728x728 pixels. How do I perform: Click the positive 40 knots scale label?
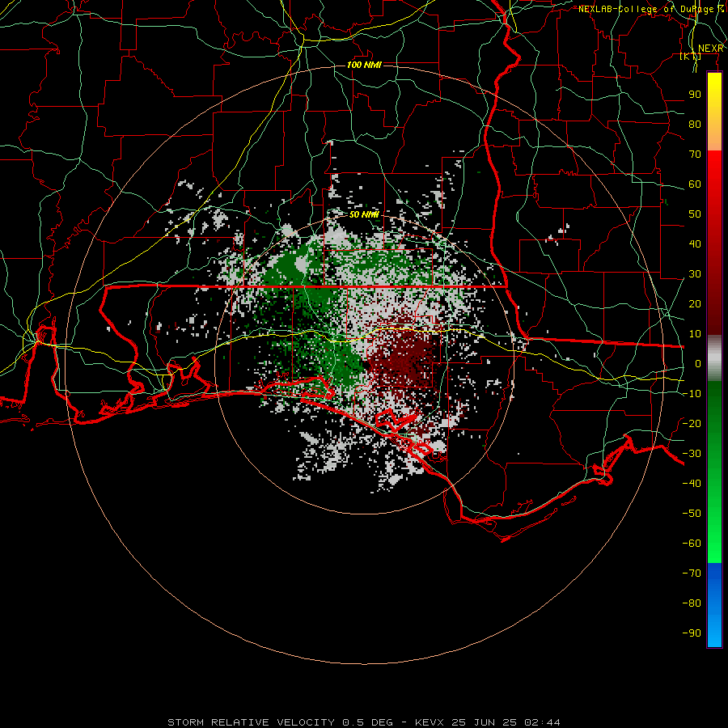click(695, 244)
